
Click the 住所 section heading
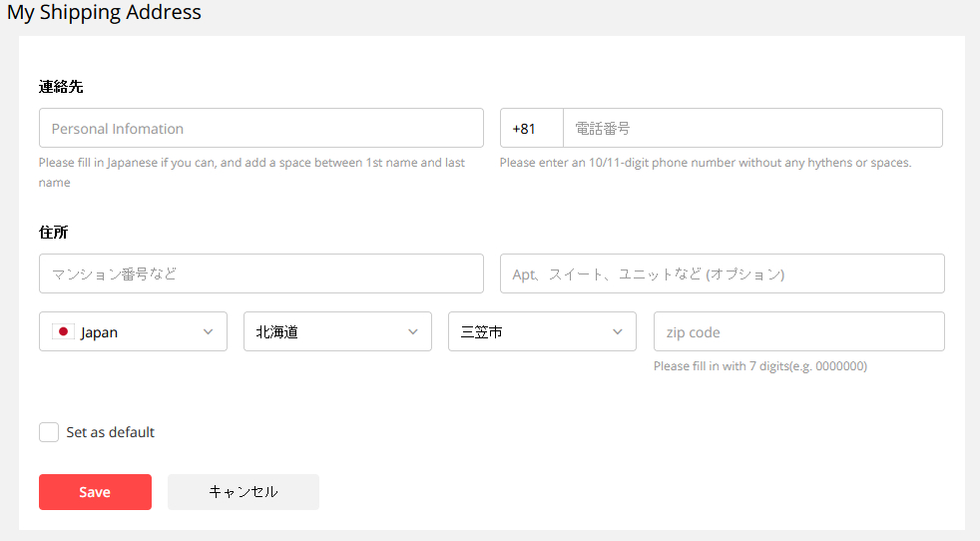point(53,232)
